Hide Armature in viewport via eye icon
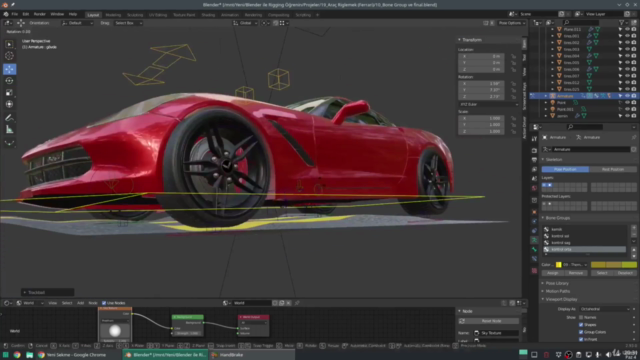Image resolution: width=640 pixels, height=360 pixels. 627,96
